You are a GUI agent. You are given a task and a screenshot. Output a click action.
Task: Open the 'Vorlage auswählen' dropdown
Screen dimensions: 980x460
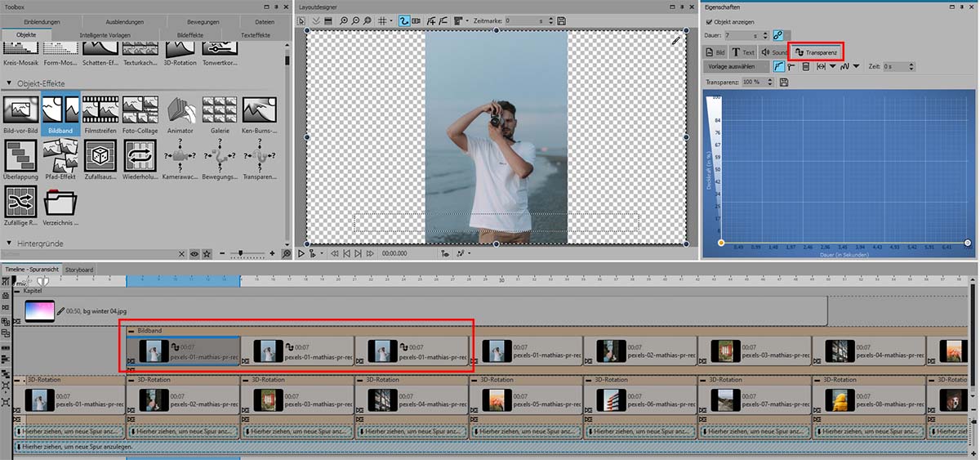coord(737,66)
